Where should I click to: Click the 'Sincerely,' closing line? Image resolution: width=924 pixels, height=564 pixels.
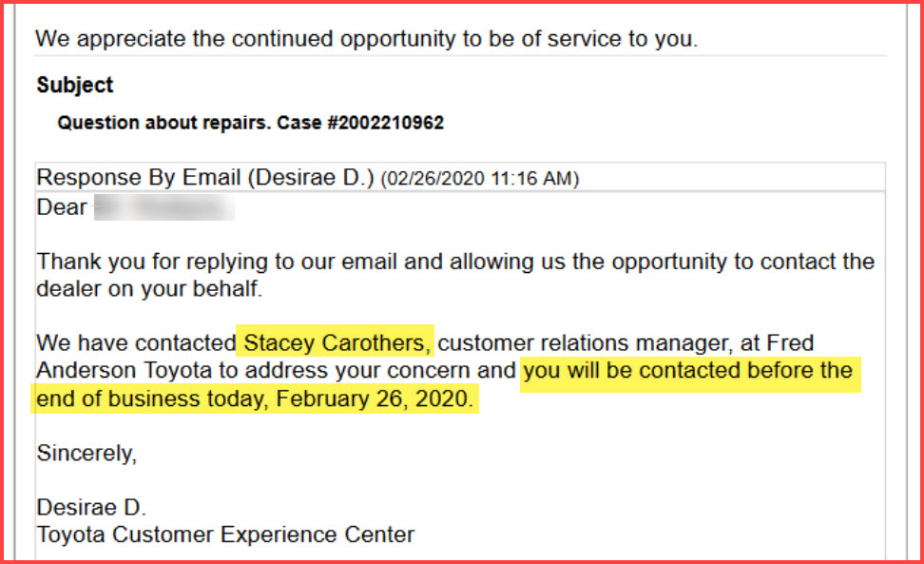tap(87, 454)
